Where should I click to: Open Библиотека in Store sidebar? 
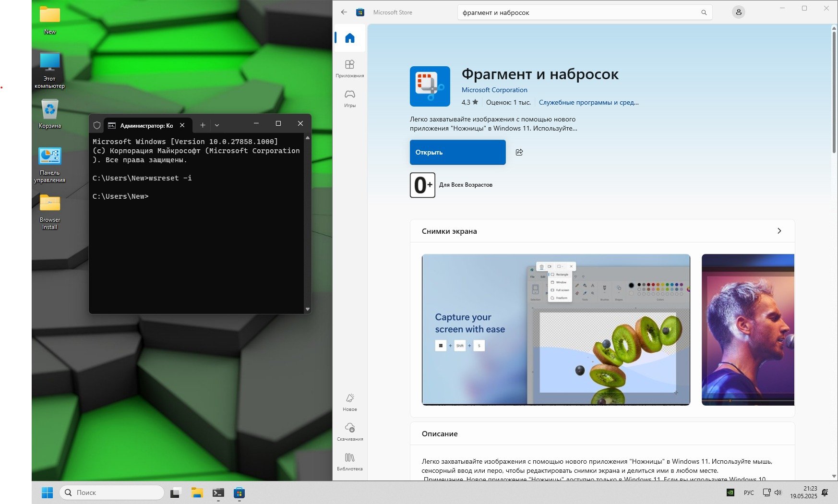coord(349,462)
